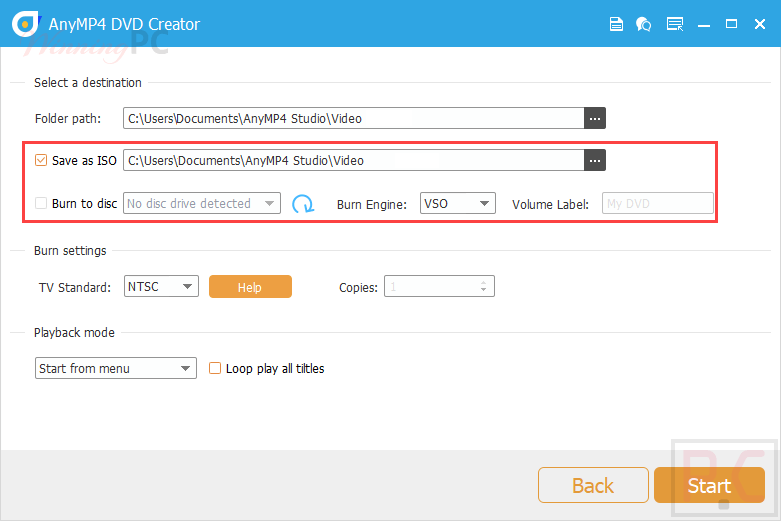The height and width of the screenshot is (523, 782).
Task: Browse for Folder path using ellipsis button
Action: [x=594, y=118]
